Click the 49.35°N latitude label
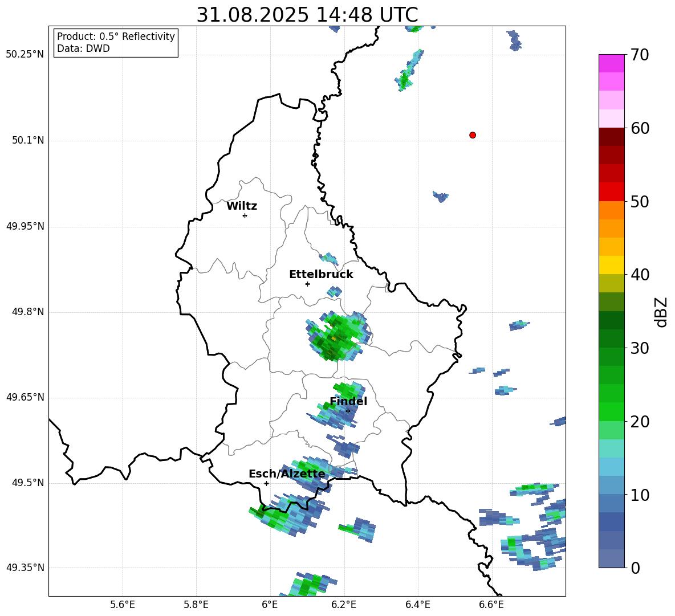Image resolution: width=675 pixels, height=616 pixels. pos(25,568)
